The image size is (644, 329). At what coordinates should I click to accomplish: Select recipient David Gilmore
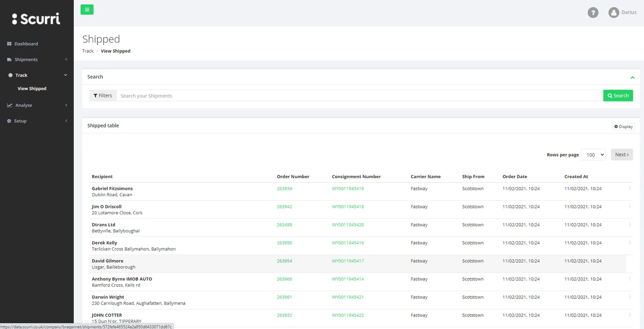pos(107,261)
